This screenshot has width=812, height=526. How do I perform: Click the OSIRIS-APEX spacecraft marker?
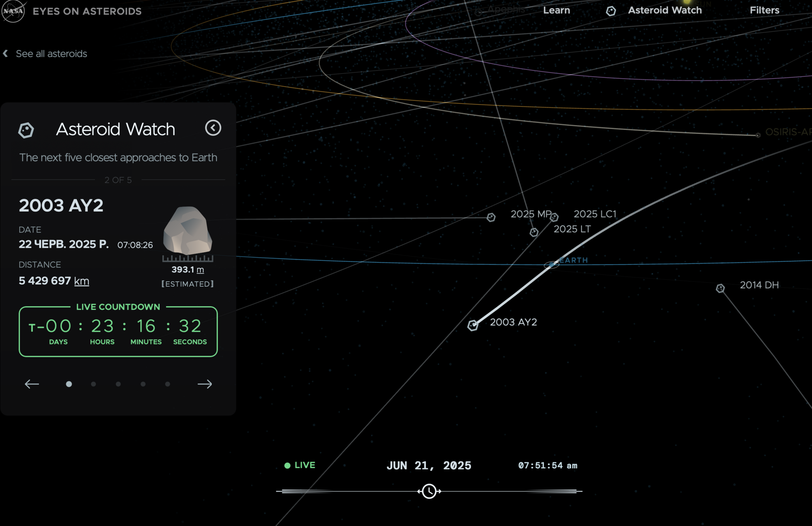(758, 135)
